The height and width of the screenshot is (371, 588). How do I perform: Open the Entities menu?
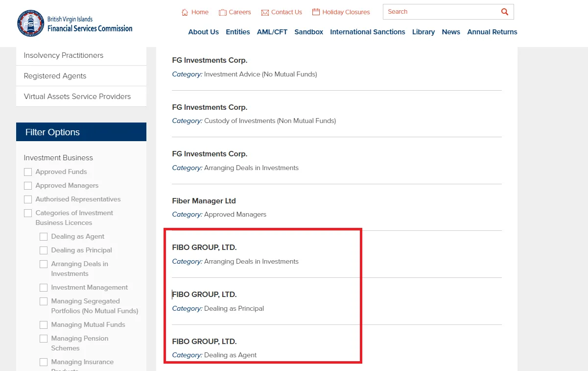click(x=238, y=32)
